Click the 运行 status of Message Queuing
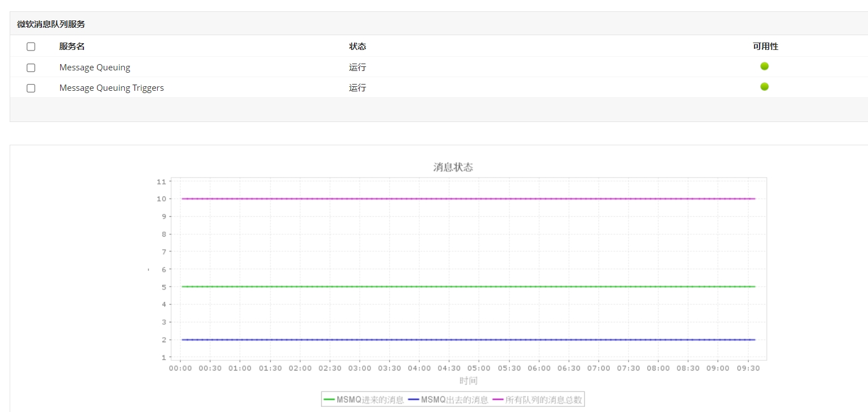Screen dimensions: 868x412 357,68
